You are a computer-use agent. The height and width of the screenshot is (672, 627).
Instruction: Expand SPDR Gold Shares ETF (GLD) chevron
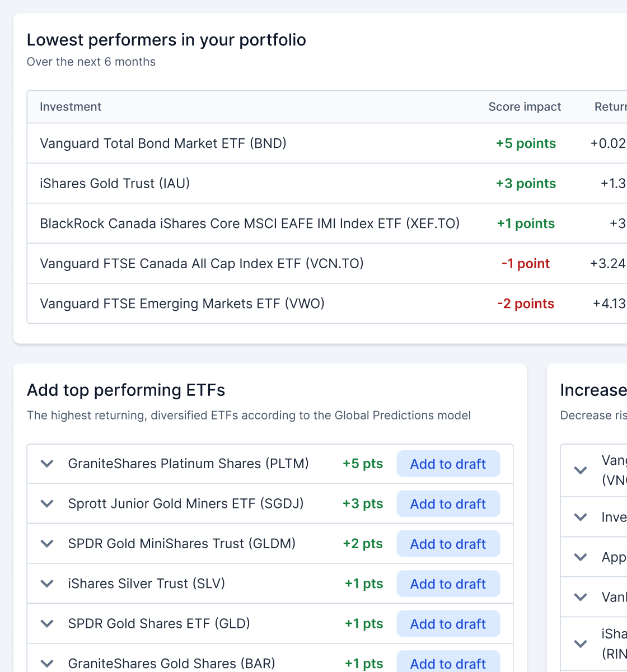(48, 623)
